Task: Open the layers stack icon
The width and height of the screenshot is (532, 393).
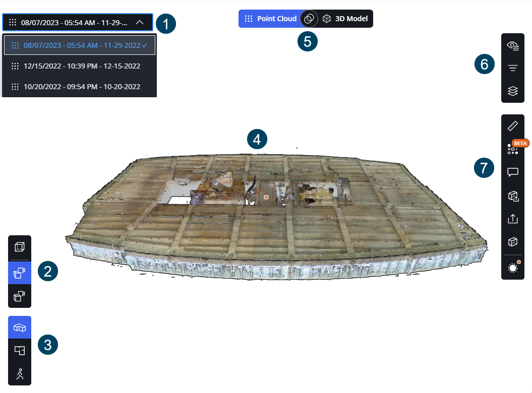Action: click(513, 91)
